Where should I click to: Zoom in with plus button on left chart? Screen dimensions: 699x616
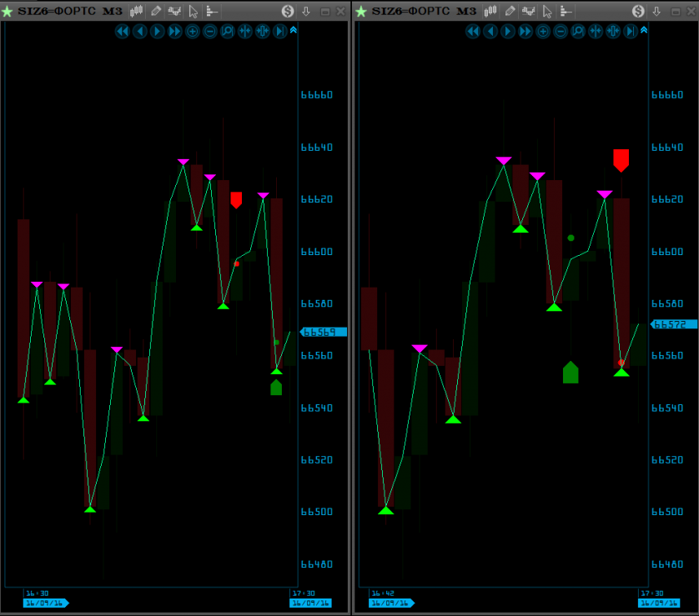pos(193,31)
